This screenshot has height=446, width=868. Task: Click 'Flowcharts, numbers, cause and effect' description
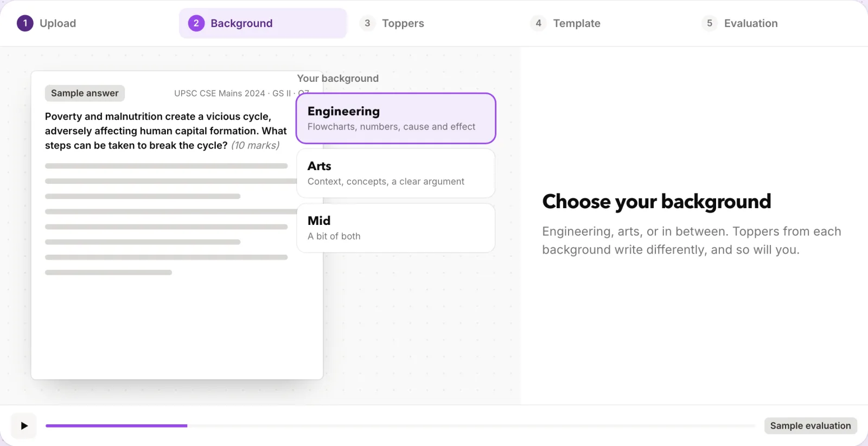(x=391, y=127)
